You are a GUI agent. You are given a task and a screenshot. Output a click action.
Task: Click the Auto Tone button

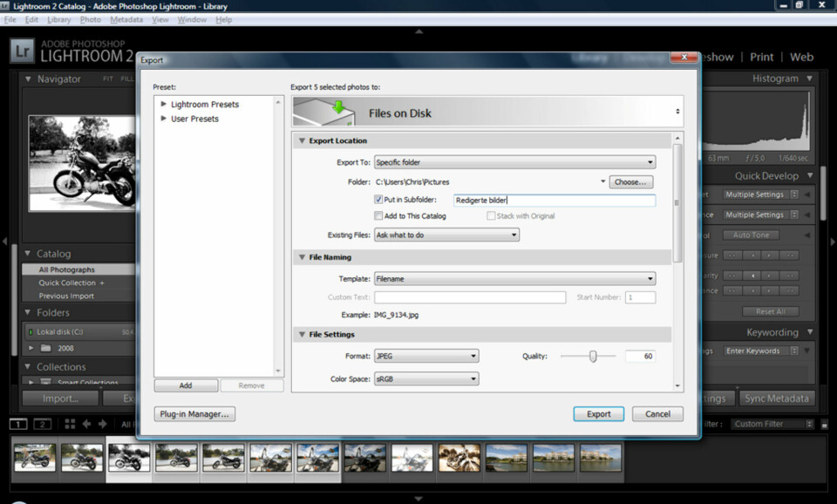click(x=751, y=235)
